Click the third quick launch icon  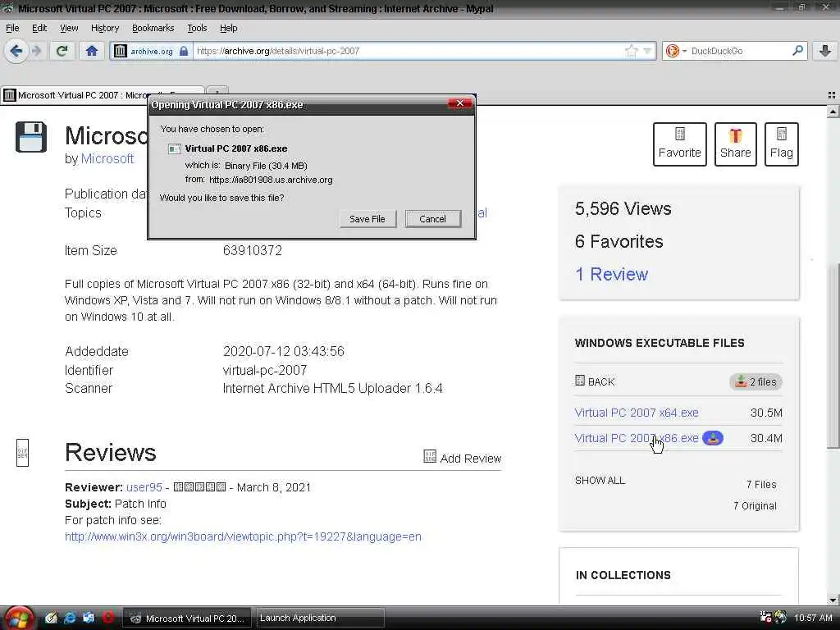pos(89,619)
